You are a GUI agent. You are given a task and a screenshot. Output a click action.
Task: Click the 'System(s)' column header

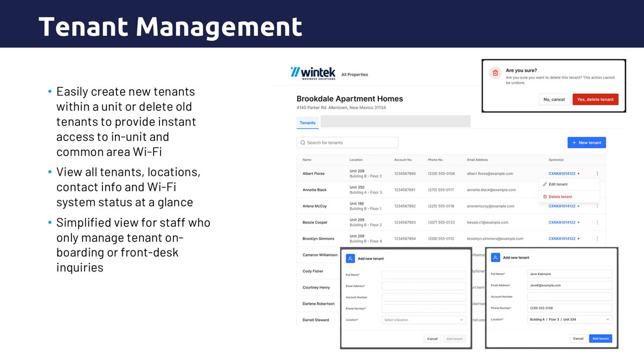tap(556, 160)
